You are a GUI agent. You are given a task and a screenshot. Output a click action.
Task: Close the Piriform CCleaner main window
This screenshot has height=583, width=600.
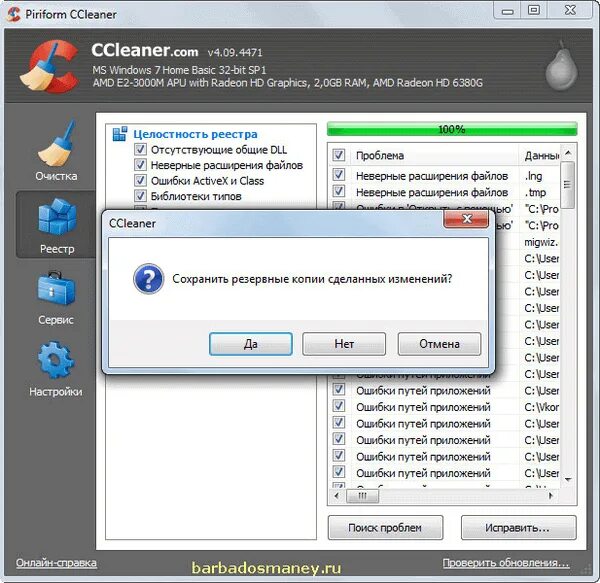(x=570, y=10)
